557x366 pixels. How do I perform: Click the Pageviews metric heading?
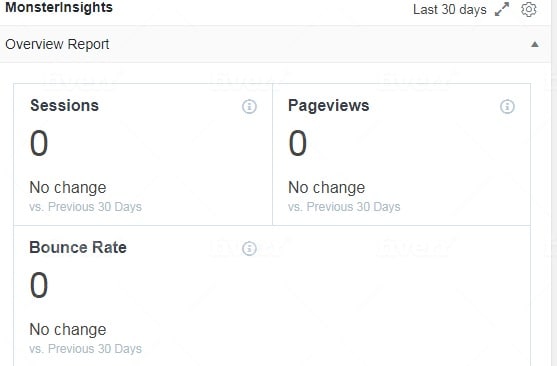coord(329,106)
